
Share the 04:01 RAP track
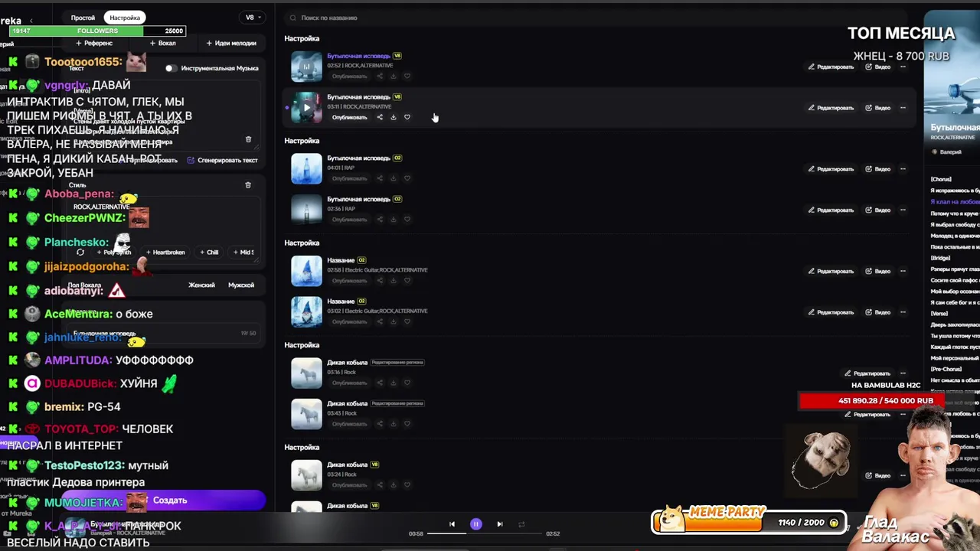[380, 178]
